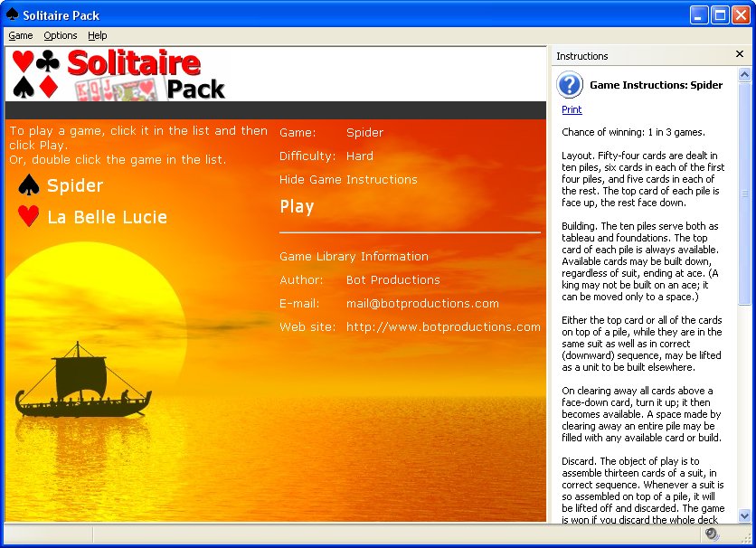Click Hide Game Instructions

click(x=348, y=179)
